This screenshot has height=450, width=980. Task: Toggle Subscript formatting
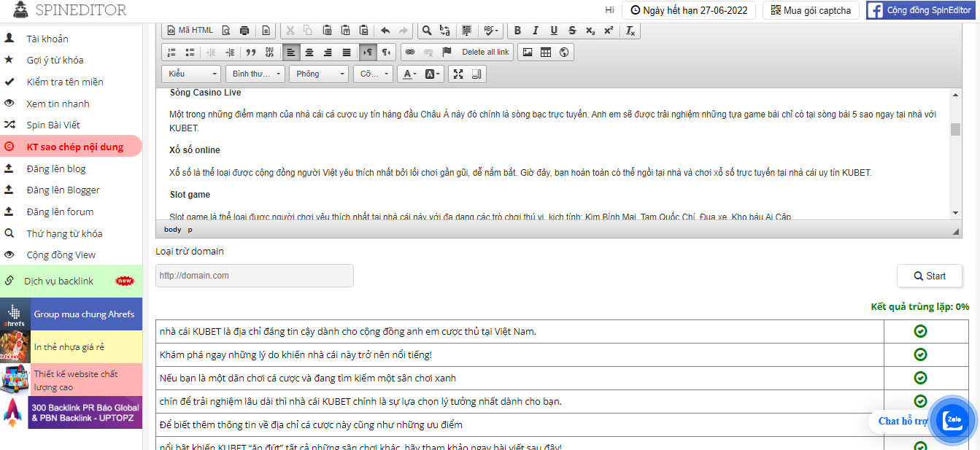pyautogui.click(x=590, y=31)
